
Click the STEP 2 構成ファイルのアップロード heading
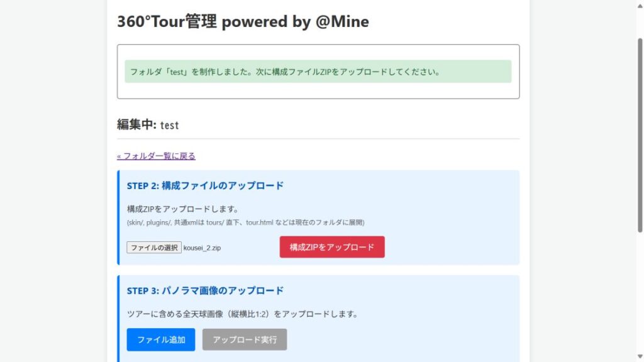(x=205, y=185)
